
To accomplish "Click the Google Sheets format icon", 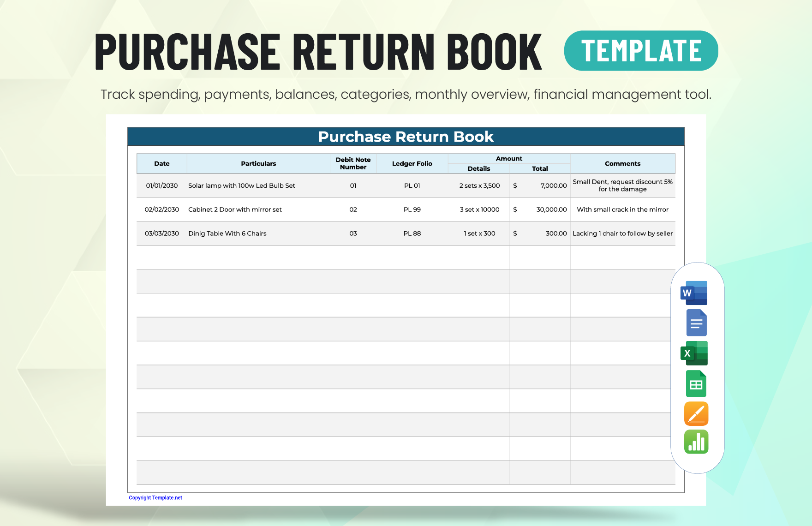I will click(x=696, y=383).
